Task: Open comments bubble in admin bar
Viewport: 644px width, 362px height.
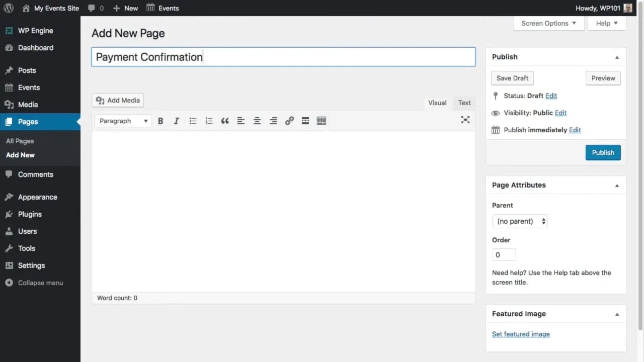Action: point(96,8)
